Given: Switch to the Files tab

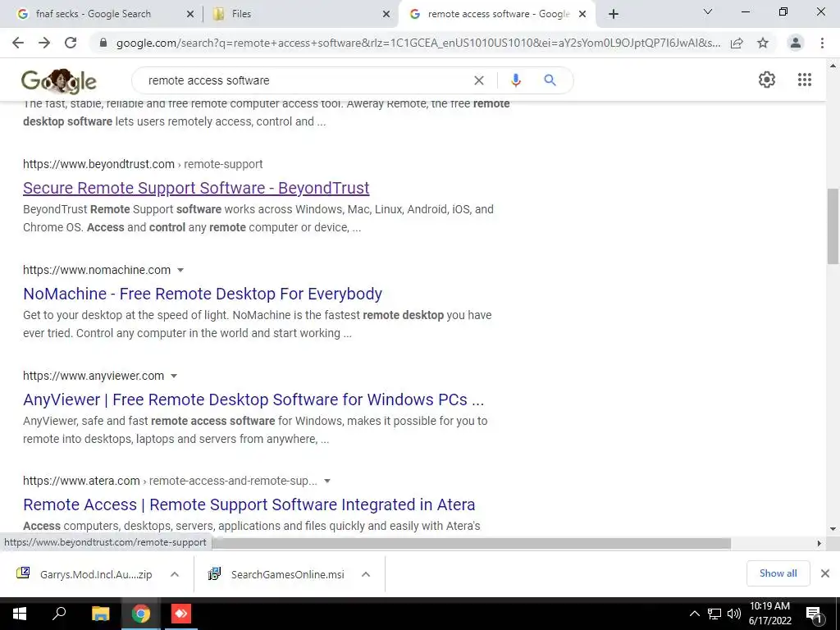Looking at the screenshot, I should pyautogui.click(x=241, y=14).
